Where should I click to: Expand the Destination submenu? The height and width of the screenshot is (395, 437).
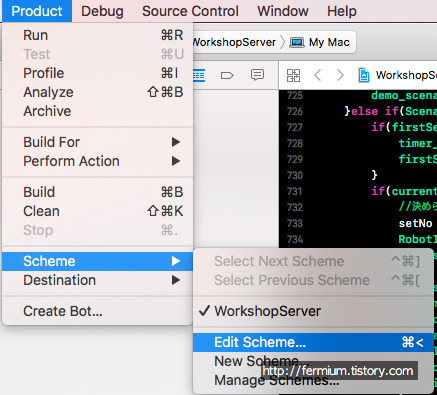tap(97, 280)
